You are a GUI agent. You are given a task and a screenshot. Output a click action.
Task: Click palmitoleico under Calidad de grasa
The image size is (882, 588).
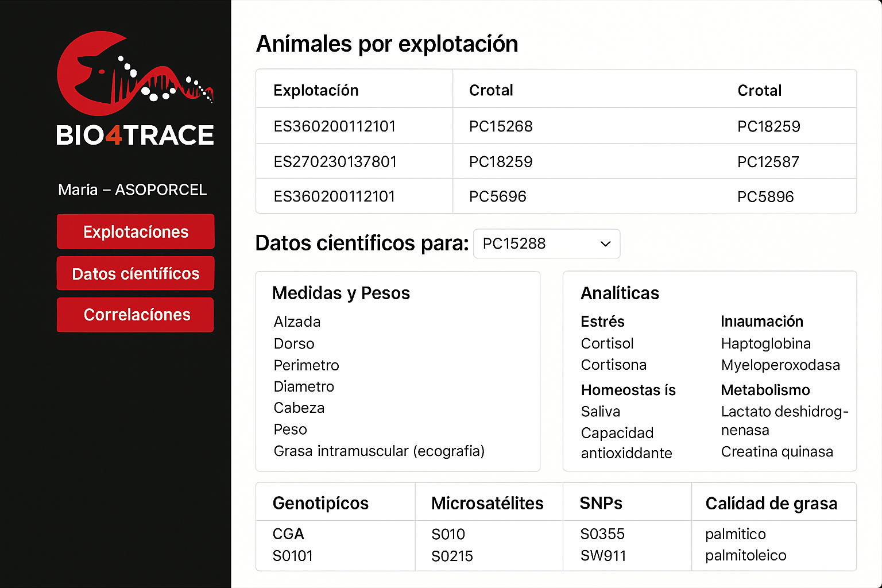pos(745,555)
